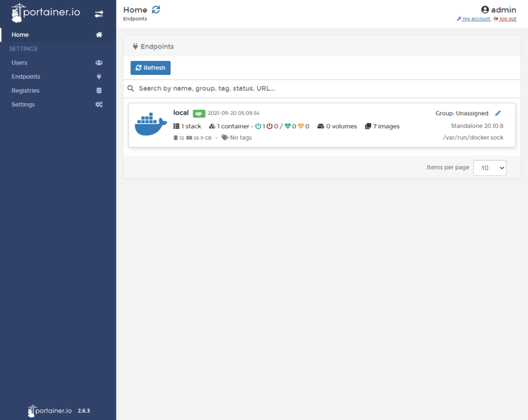The image size is (528, 420).
Task: Click the green healthy heartbeat icon
Action: [288, 126]
